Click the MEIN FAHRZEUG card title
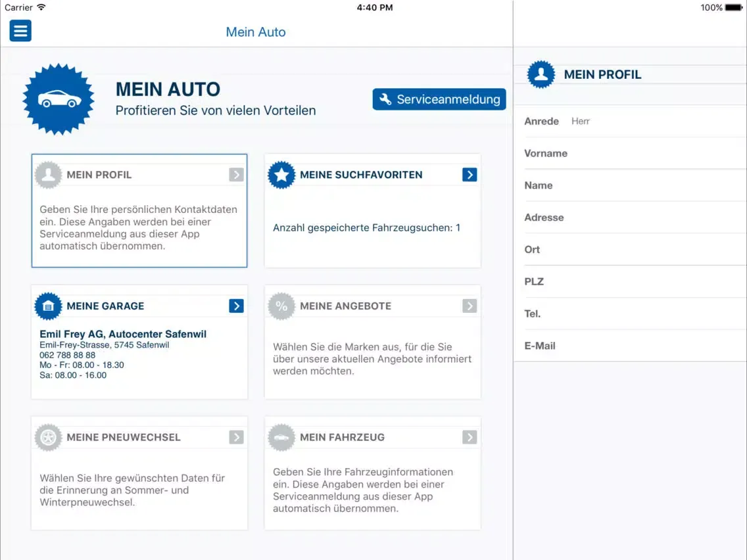 [x=342, y=437]
